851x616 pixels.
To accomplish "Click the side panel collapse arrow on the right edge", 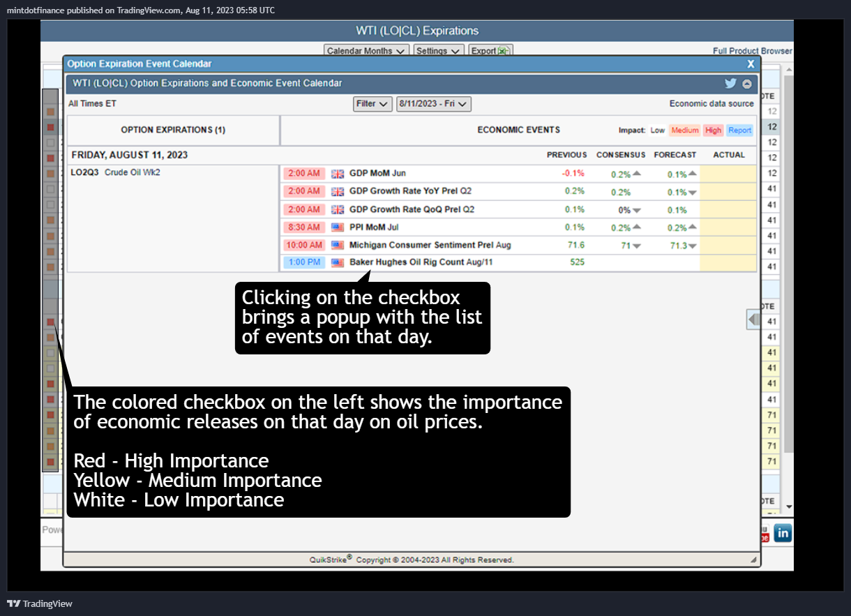I will click(753, 320).
